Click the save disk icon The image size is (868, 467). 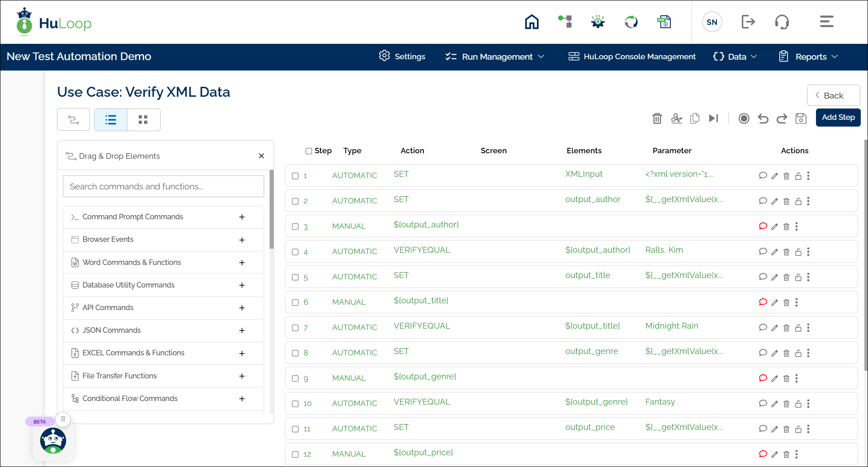tap(801, 118)
